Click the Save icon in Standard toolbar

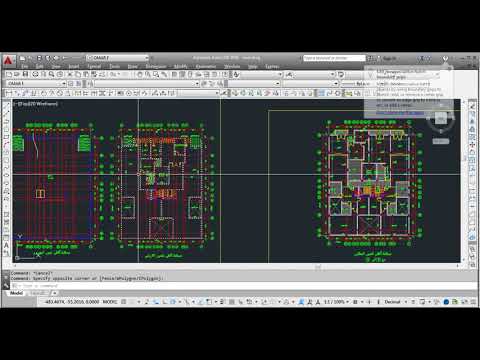[25, 74]
